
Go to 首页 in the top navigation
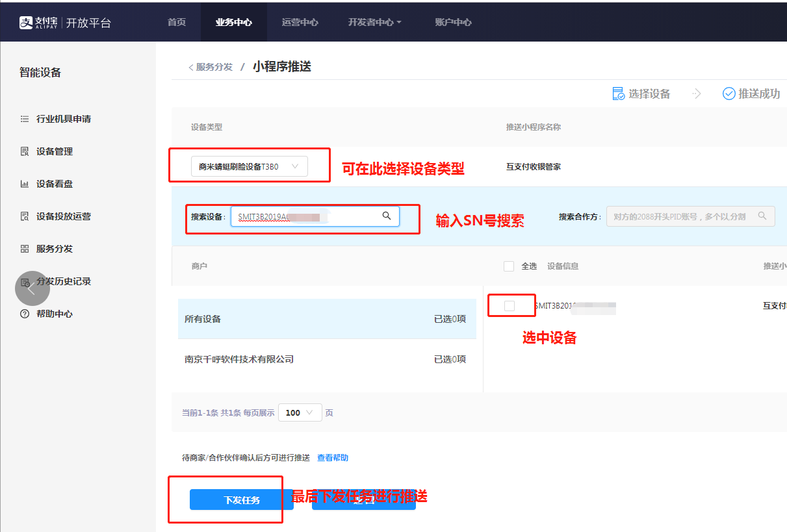point(176,22)
